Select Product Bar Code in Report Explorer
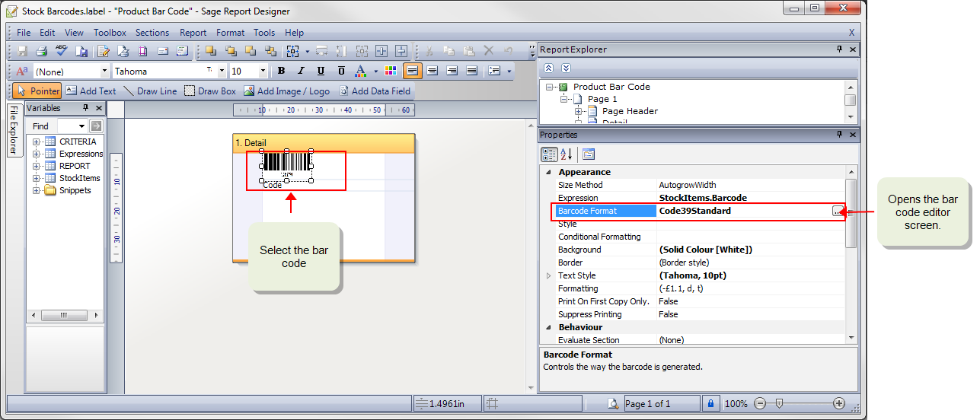This screenshot has height=420, width=980. (611, 87)
